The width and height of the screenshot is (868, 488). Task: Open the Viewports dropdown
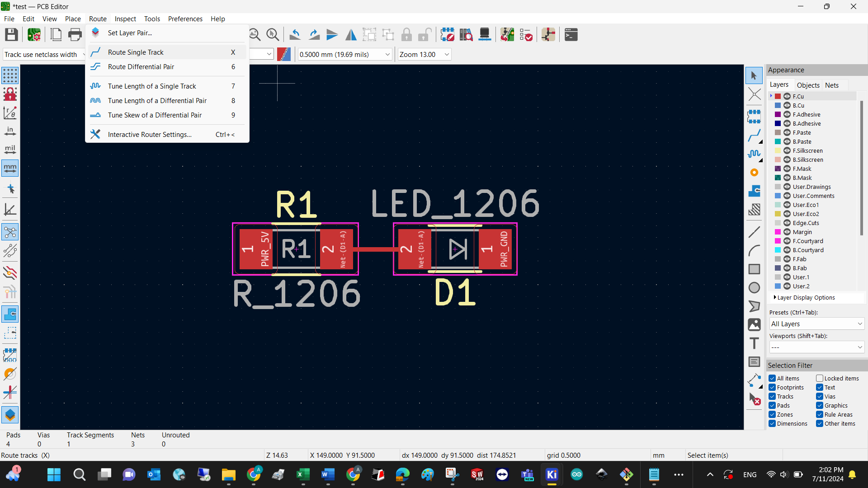tap(816, 347)
